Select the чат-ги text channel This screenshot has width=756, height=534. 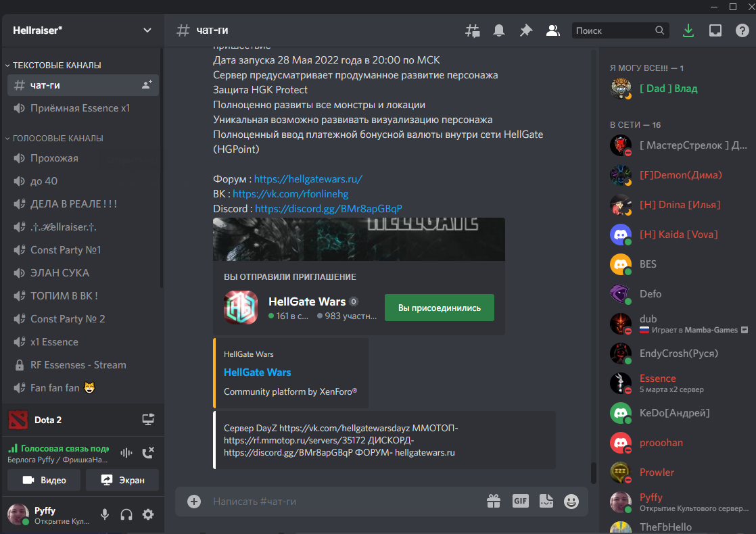click(83, 85)
